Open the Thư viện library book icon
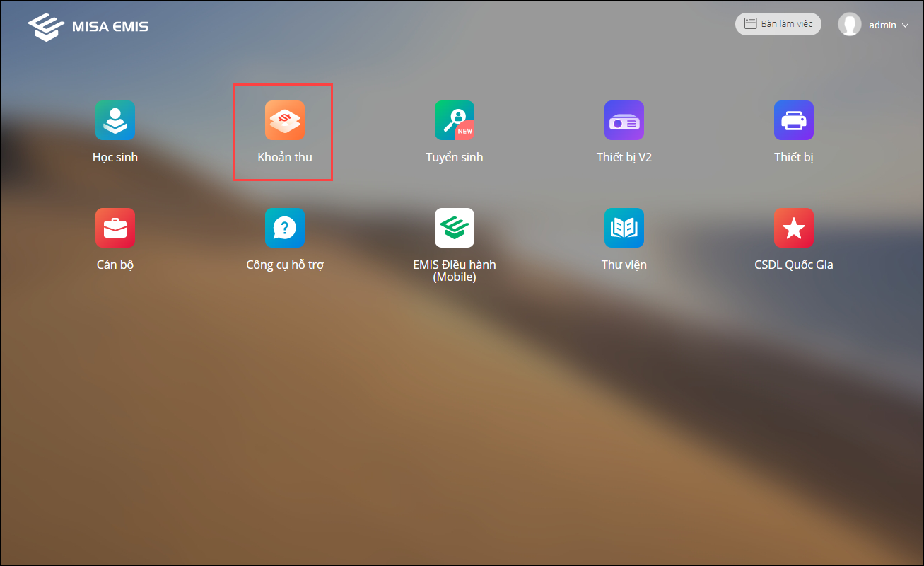The image size is (924, 566). [x=624, y=228]
